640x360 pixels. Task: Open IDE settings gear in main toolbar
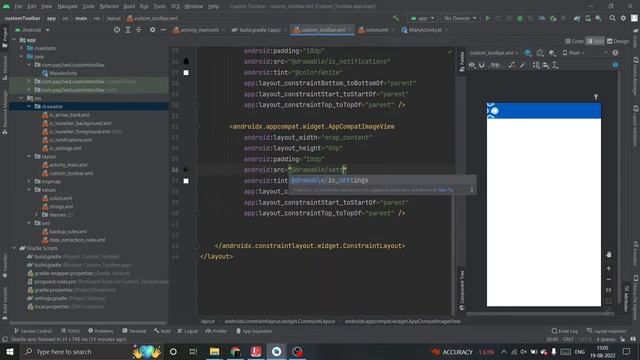pyautogui.click(x=623, y=18)
